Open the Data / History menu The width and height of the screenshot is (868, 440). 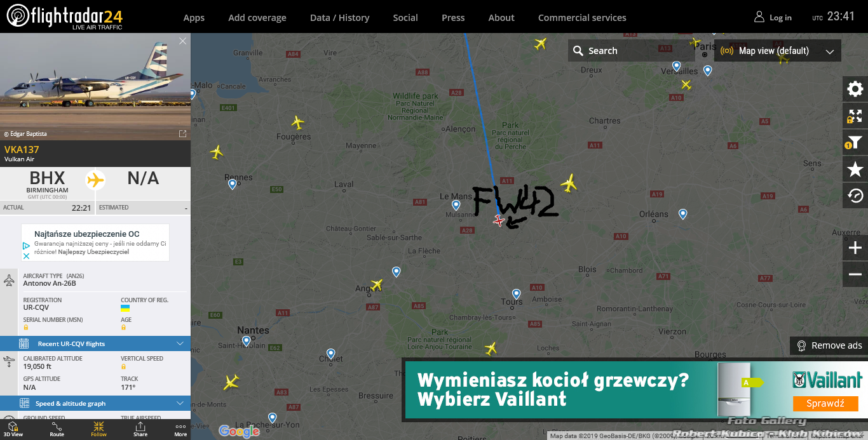coord(339,18)
